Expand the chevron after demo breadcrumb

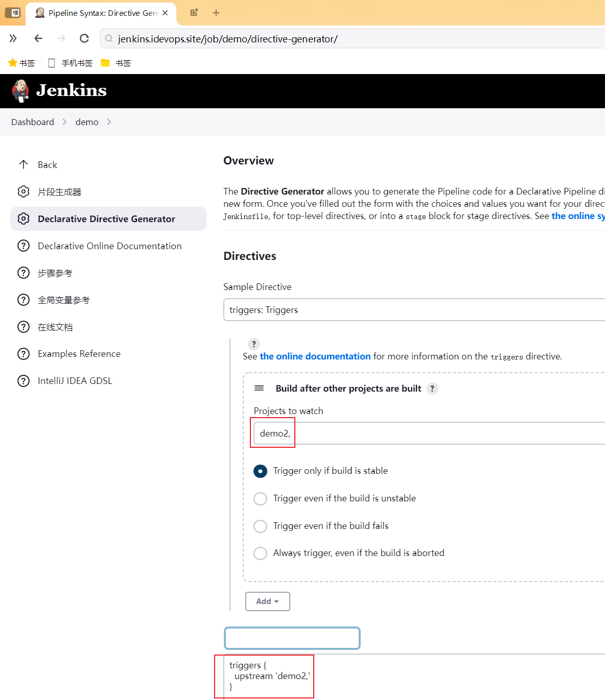click(x=109, y=122)
